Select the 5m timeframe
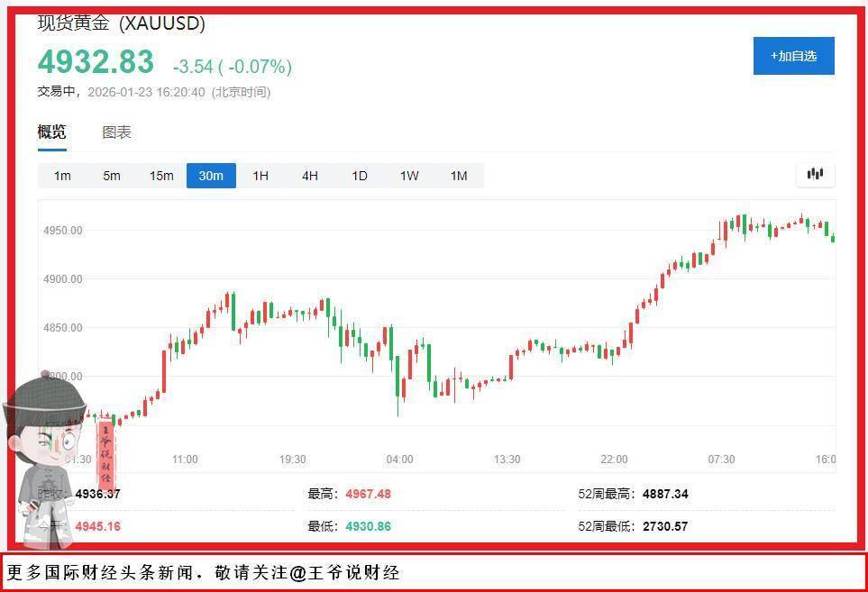This screenshot has height=592, width=868. pos(112,176)
